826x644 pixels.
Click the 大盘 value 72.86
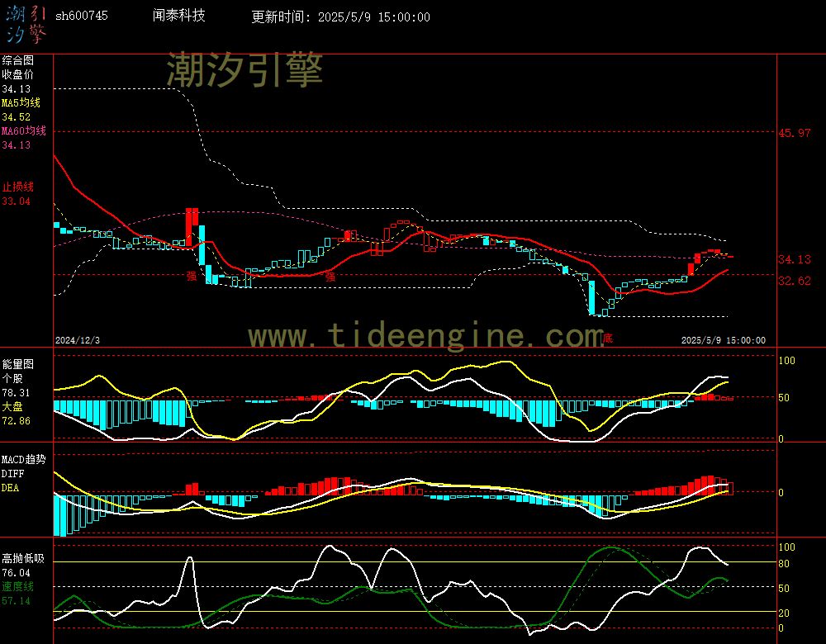coord(17,421)
